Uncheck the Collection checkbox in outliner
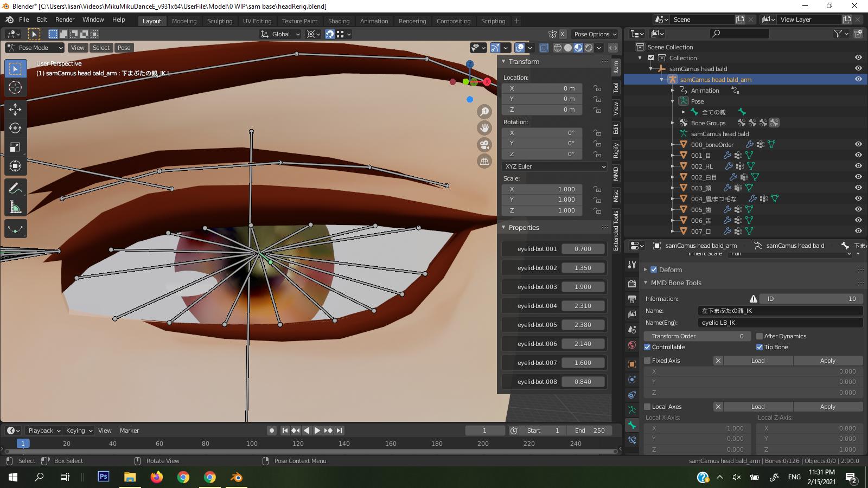The image size is (868, 488). pos(651,58)
